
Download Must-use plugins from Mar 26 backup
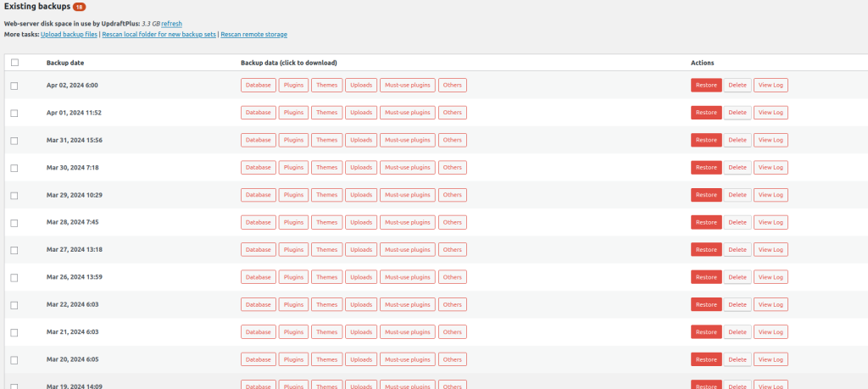[409, 277]
